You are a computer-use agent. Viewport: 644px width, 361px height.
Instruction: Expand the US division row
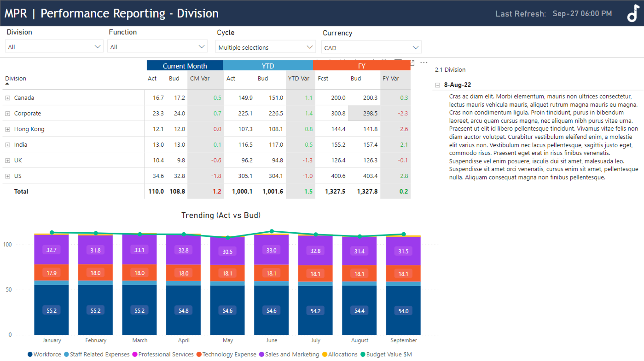pyautogui.click(x=8, y=176)
